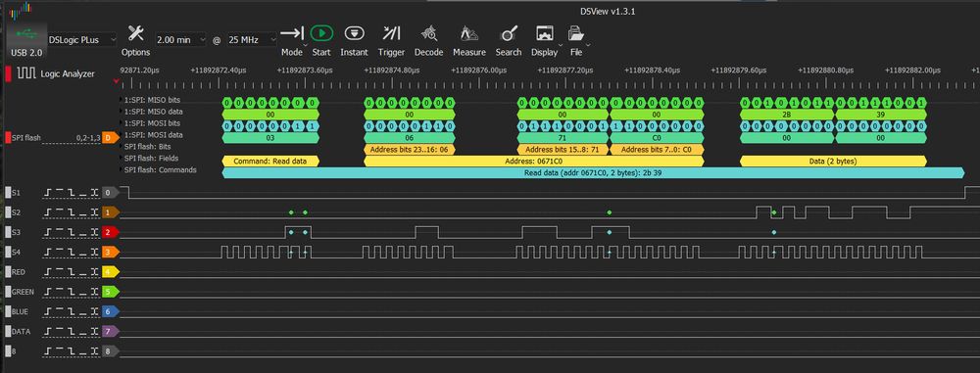Expand the 1:SPI: MOSI data row
Image resolution: width=980 pixels, height=373 pixels.
(x=122, y=134)
